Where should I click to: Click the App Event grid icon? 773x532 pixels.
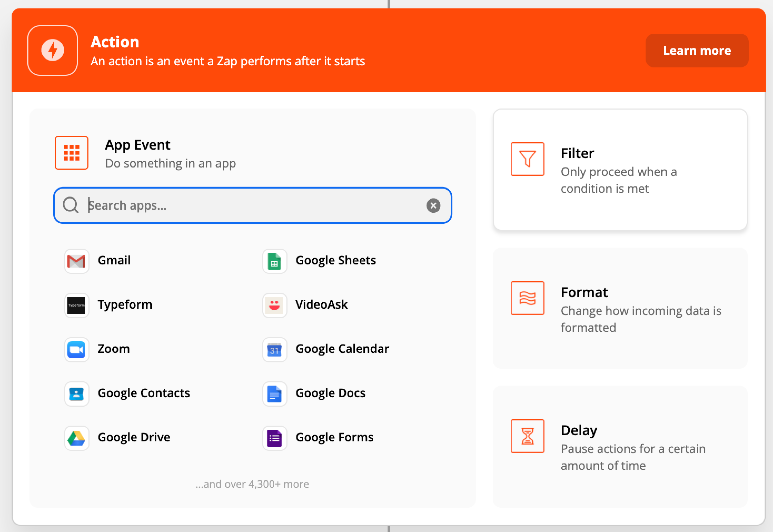[x=72, y=153]
